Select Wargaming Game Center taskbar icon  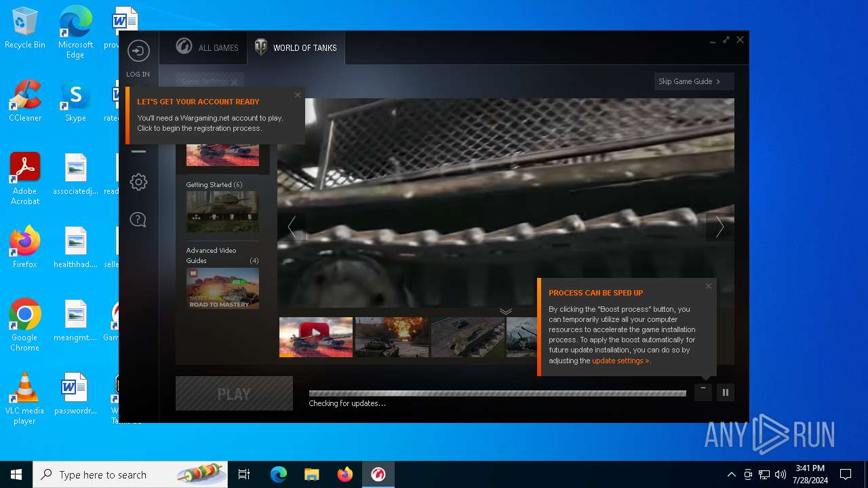(378, 474)
